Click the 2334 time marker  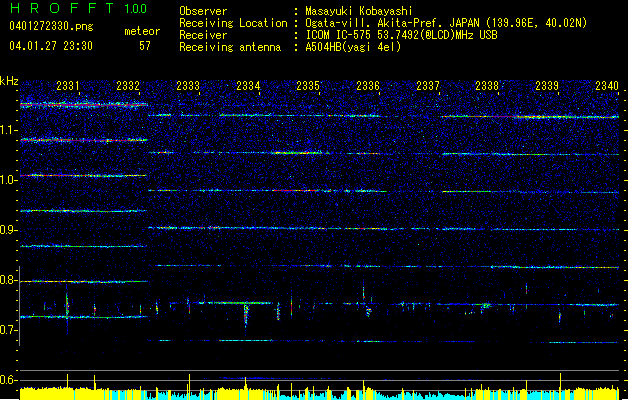(248, 85)
